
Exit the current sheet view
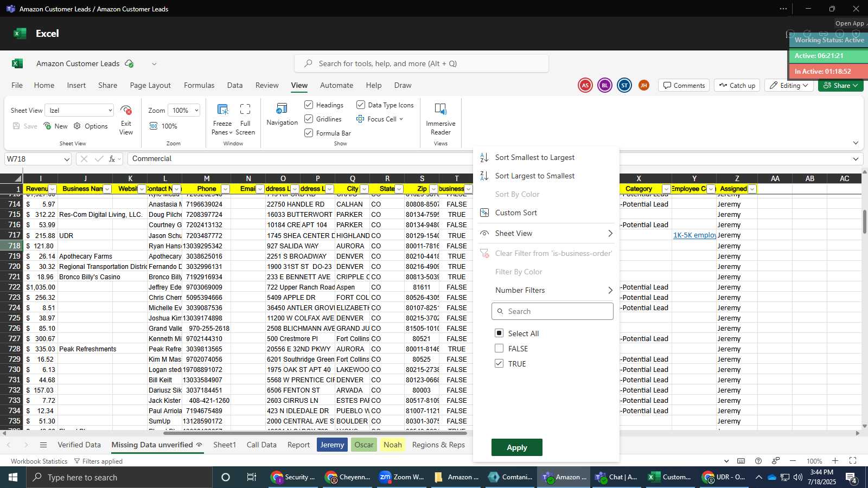[126, 119]
